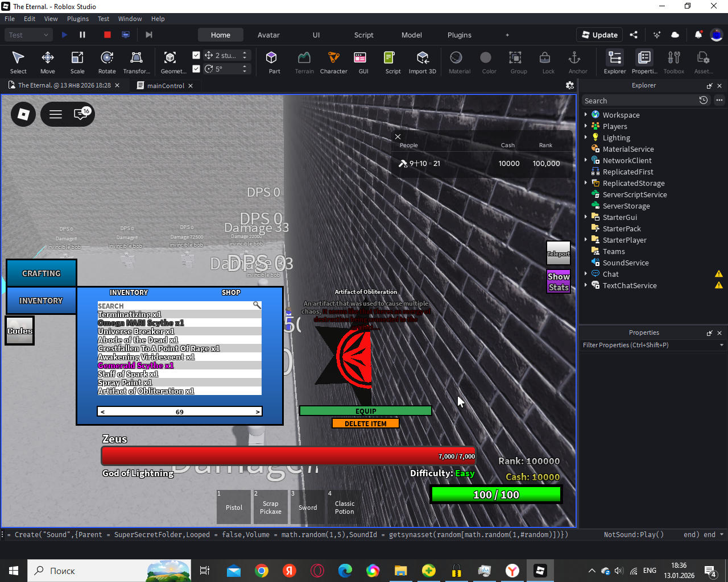Pause the playtest
This screenshot has height=582, width=728.
tap(82, 35)
